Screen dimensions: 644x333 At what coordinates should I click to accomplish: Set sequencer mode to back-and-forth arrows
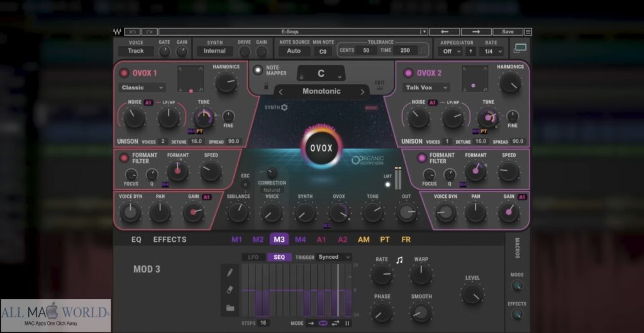pos(336,323)
